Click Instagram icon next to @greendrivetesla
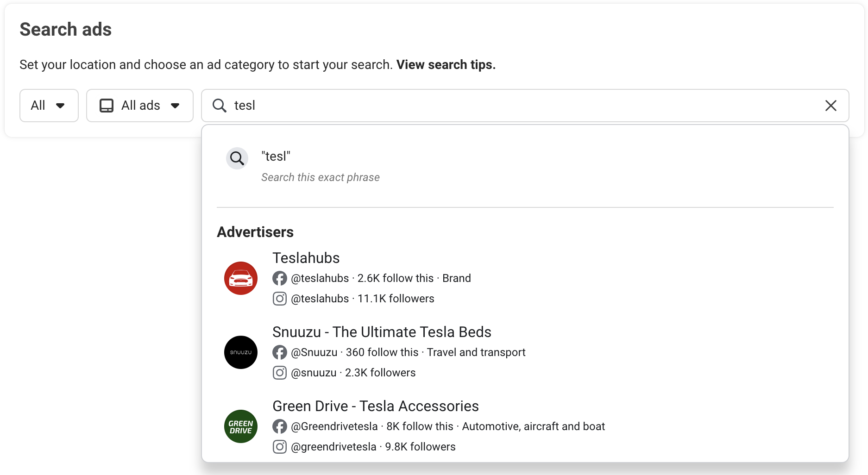The width and height of the screenshot is (868, 475). click(x=280, y=447)
